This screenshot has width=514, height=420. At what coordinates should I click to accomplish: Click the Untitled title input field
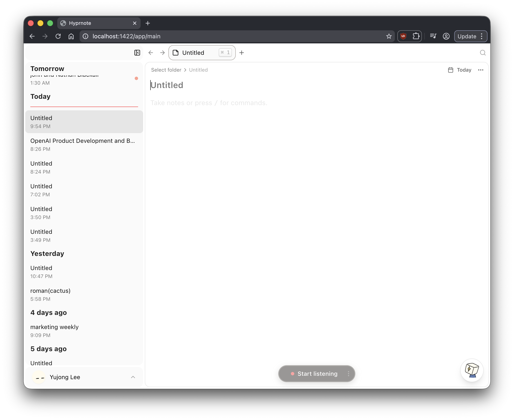coord(167,85)
